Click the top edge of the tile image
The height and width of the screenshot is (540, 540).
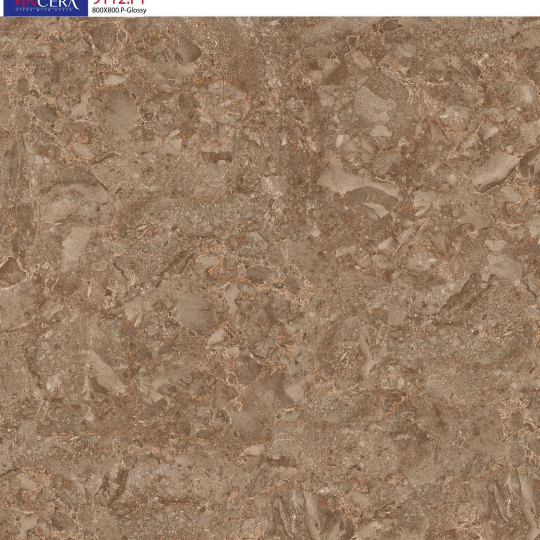(270, 18)
